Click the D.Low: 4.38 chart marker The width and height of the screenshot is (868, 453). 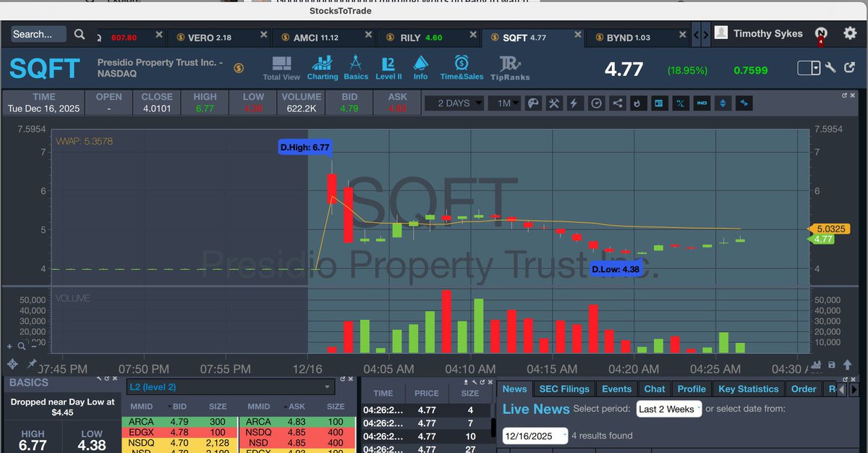616,269
